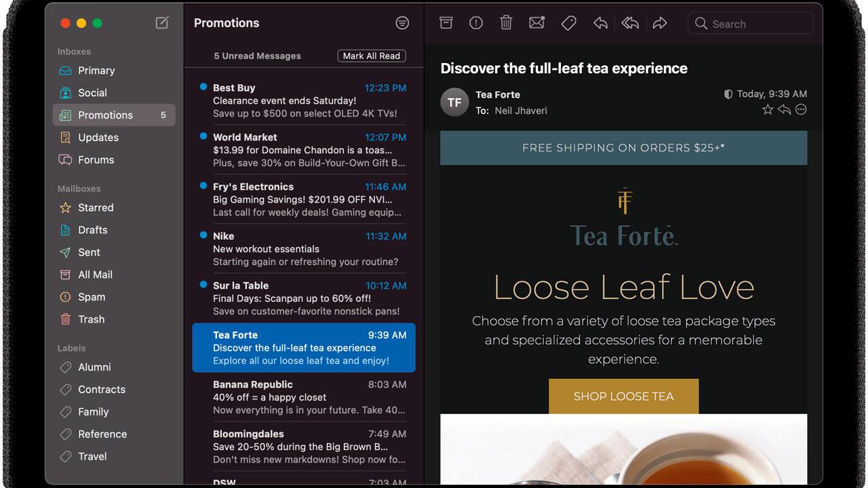Open the message filter icon beside Promotions
The width and height of the screenshot is (868, 488).
402,23
